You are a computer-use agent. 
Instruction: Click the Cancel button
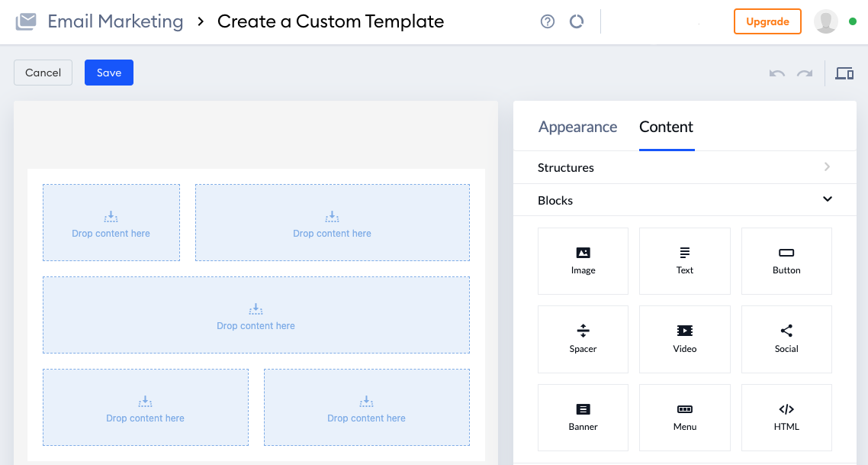[43, 73]
